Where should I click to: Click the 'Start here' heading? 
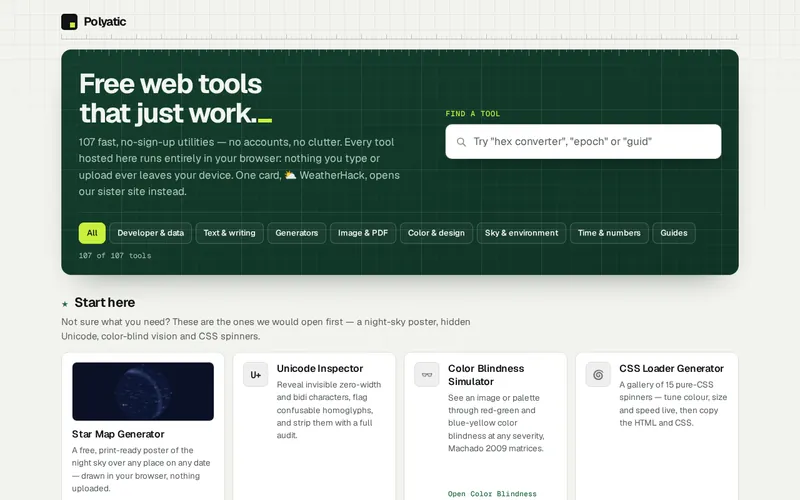pos(105,303)
